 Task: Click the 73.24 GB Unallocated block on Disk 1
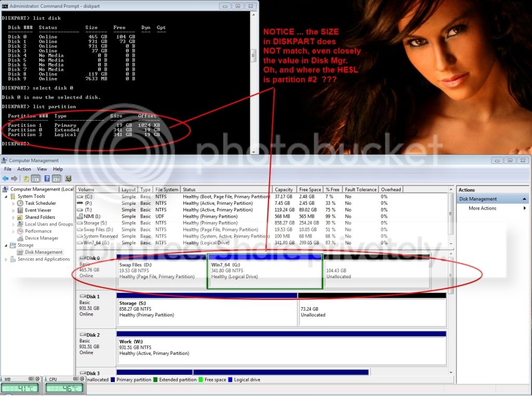click(372, 309)
